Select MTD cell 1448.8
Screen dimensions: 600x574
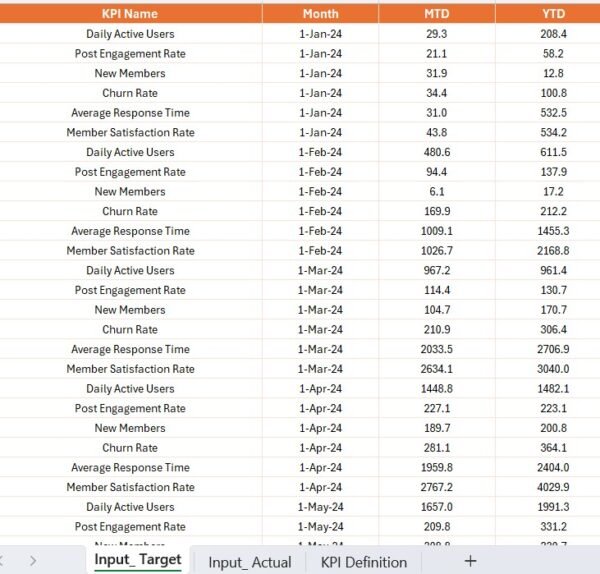pos(437,389)
